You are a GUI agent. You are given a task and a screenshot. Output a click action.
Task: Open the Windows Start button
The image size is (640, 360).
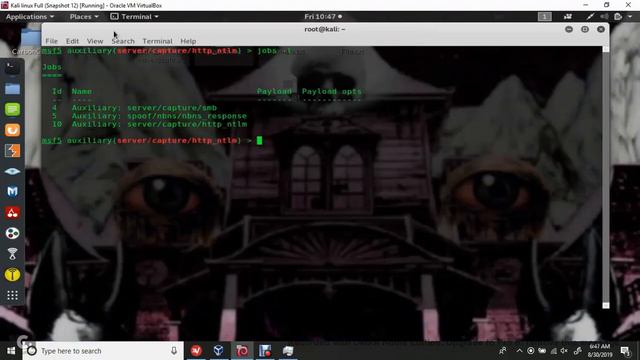point(11,351)
